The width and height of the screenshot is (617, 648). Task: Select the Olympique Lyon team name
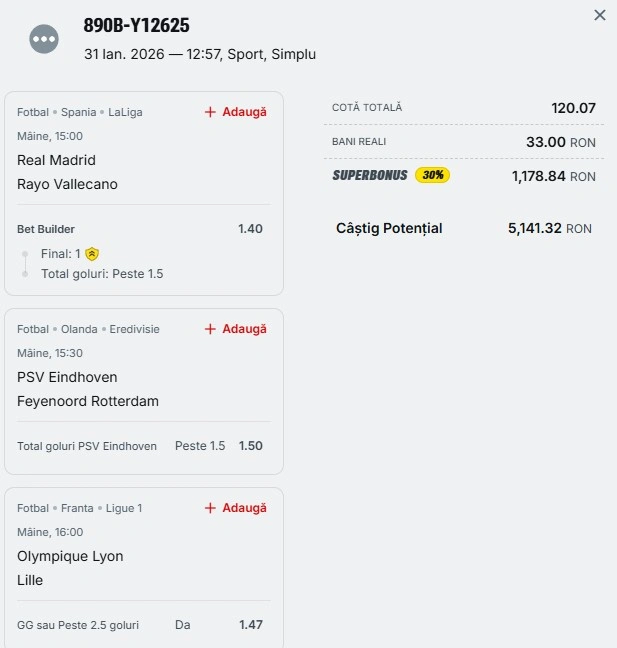coord(70,556)
